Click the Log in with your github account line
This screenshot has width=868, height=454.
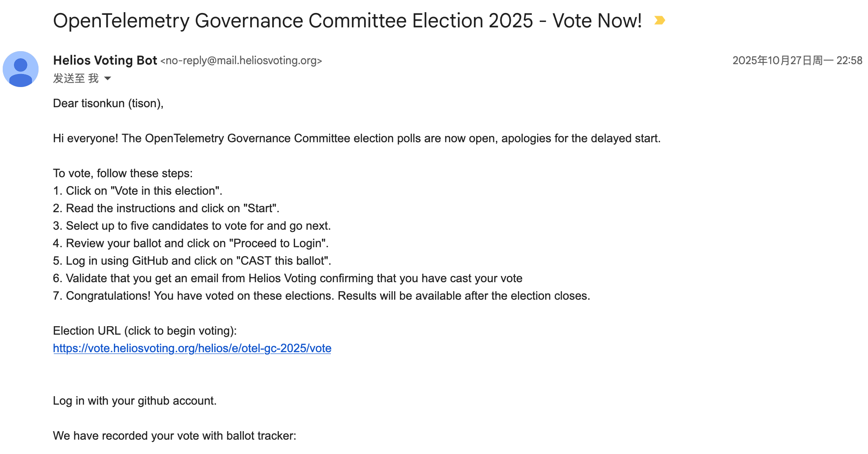click(135, 401)
